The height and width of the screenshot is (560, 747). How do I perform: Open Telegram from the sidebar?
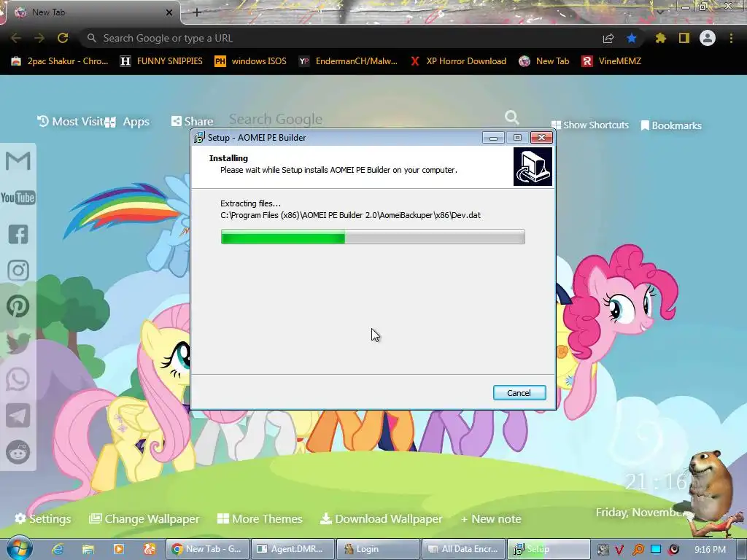coord(18,416)
